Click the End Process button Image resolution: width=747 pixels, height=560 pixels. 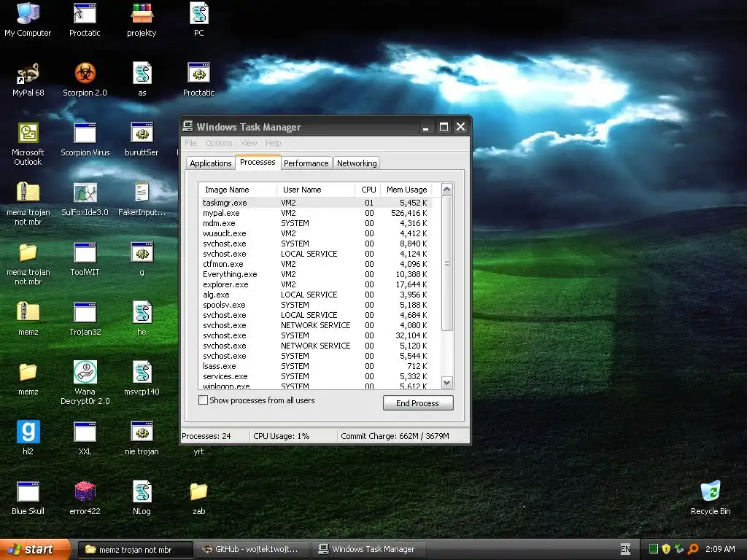pyautogui.click(x=418, y=402)
